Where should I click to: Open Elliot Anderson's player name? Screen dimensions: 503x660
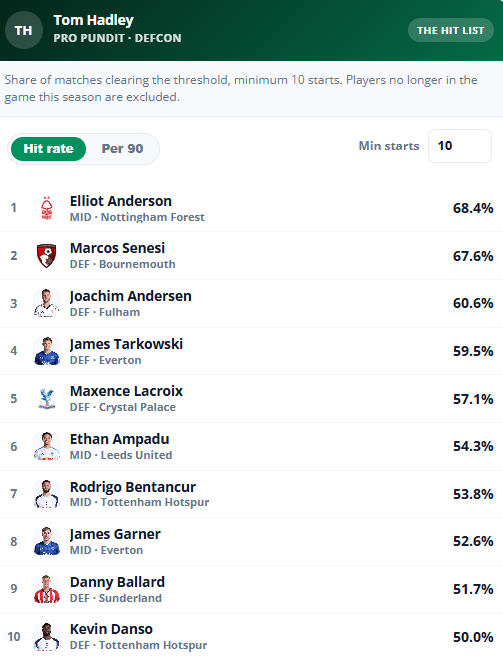(121, 201)
